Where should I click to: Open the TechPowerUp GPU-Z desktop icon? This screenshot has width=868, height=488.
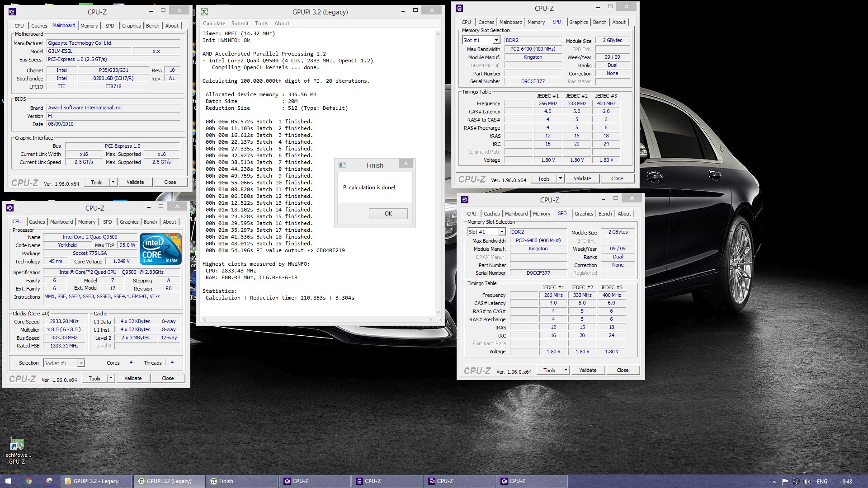(x=17, y=450)
